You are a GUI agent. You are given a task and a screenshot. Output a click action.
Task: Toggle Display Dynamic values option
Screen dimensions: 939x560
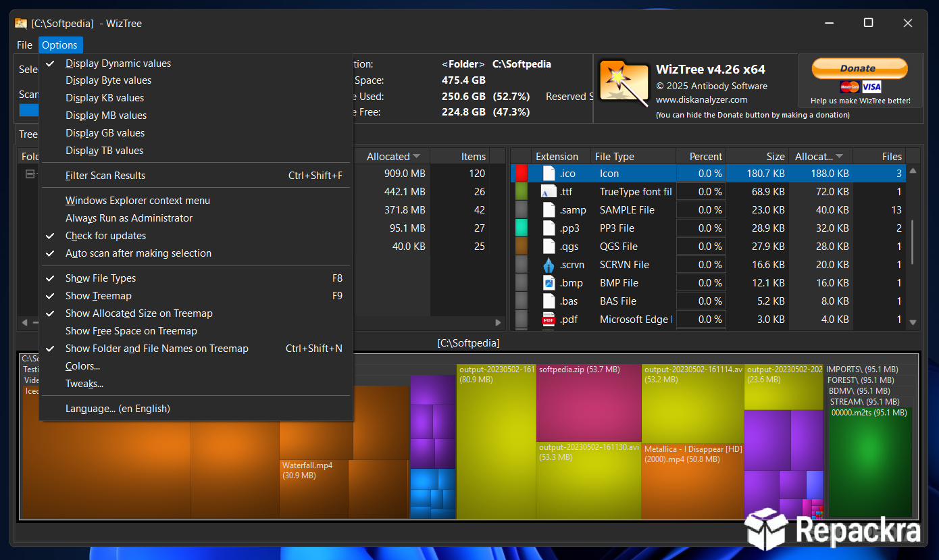(x=196, y=63)
